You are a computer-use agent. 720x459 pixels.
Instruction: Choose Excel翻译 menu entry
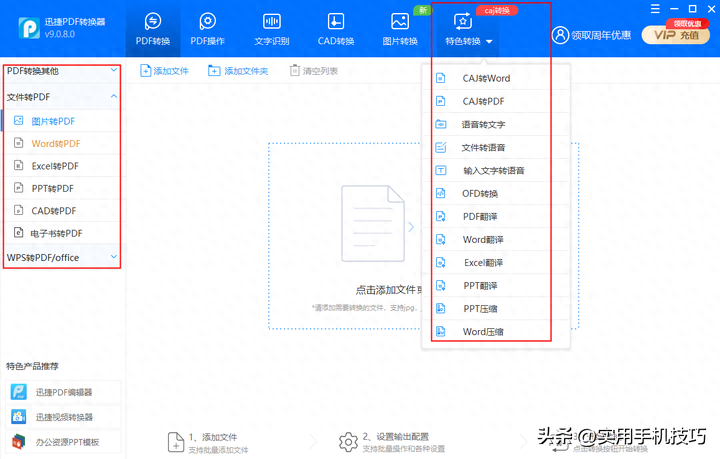click(x=495, y=263)
